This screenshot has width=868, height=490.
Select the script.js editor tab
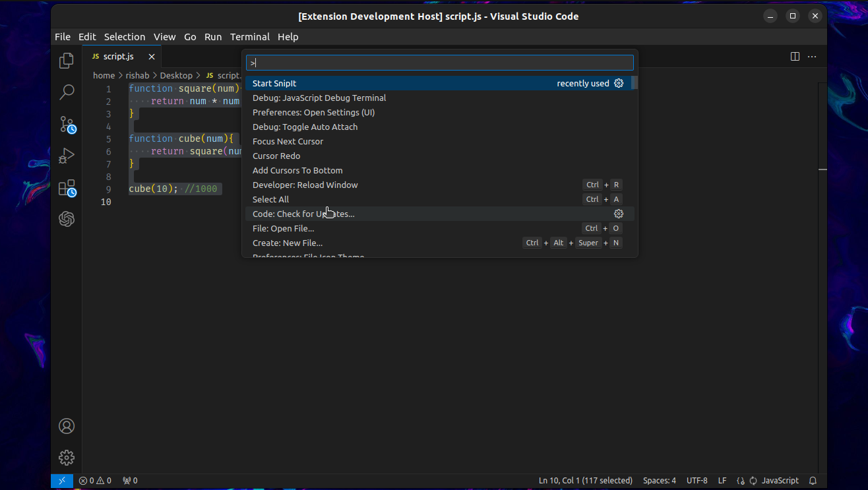coord(117,56)
